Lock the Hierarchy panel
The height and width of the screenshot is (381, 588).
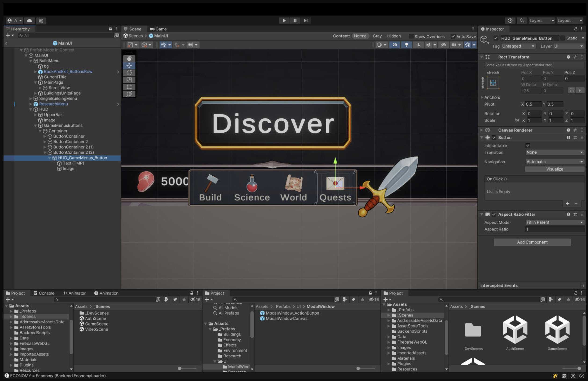tap(110, 29)
